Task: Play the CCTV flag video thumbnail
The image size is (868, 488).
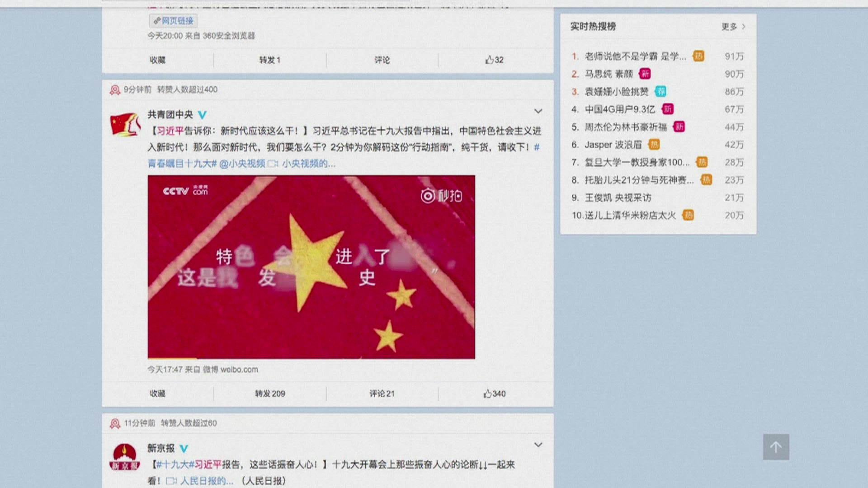Action: tap(311, 267)
